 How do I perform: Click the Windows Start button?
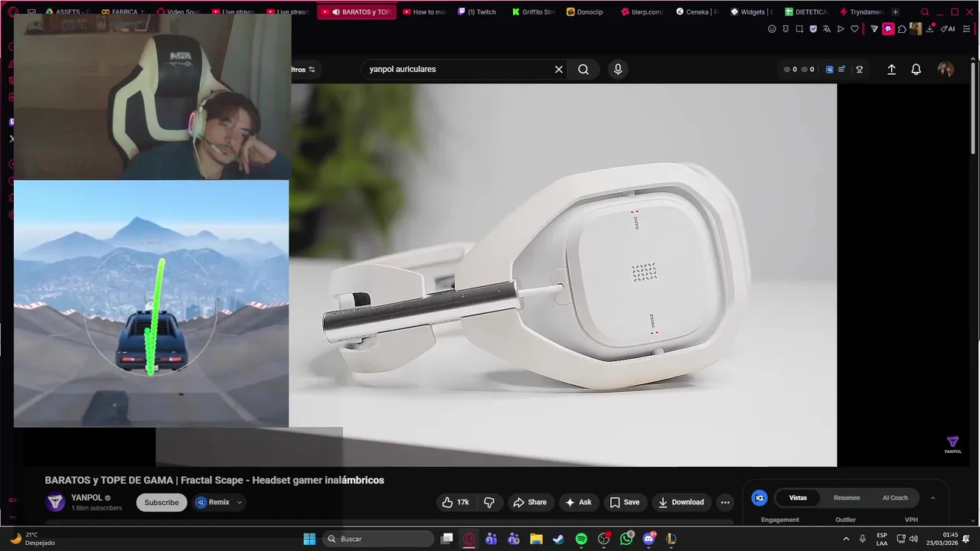pos(309,539)
